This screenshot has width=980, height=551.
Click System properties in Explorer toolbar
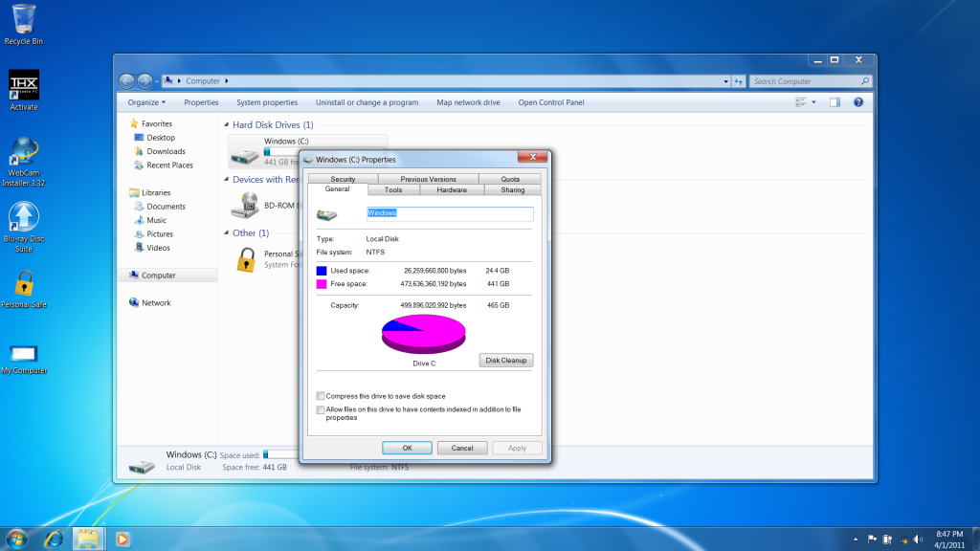coord(267,102)
